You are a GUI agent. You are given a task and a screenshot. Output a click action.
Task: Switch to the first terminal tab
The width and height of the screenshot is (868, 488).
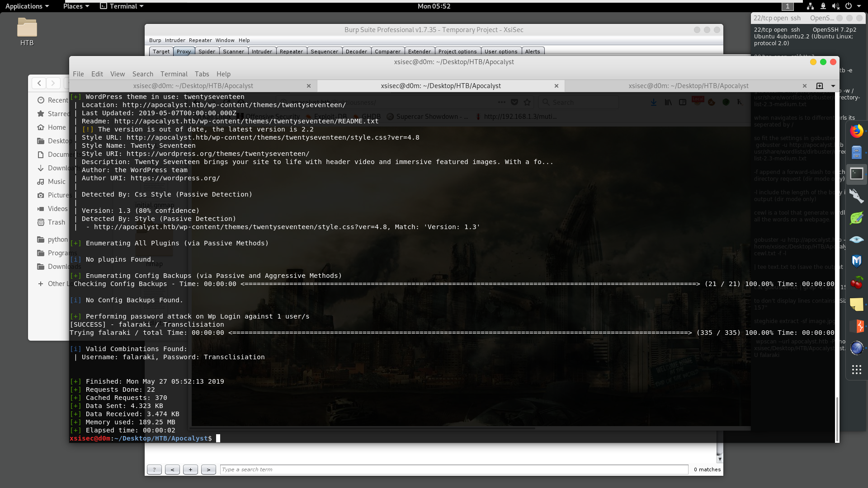[x=193, y=86]
